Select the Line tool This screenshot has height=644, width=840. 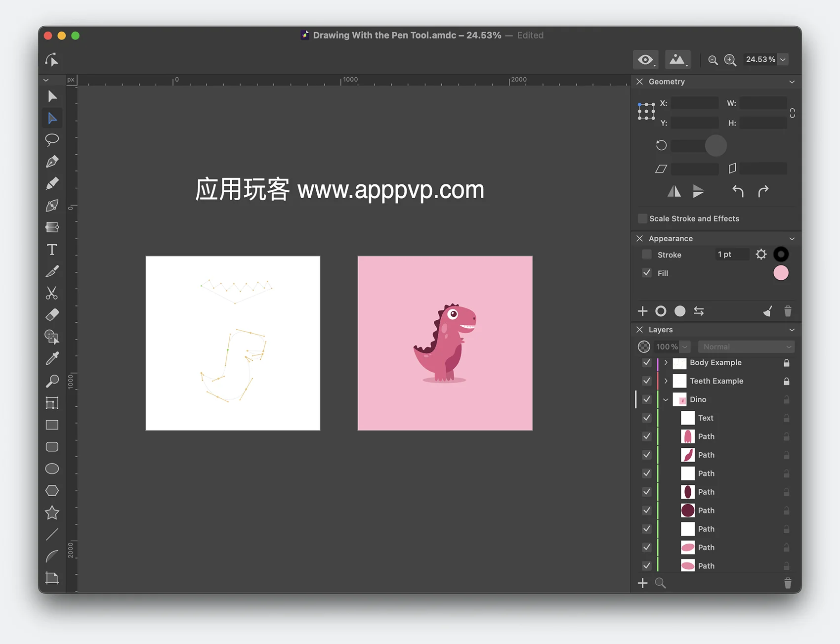point(52,534)
